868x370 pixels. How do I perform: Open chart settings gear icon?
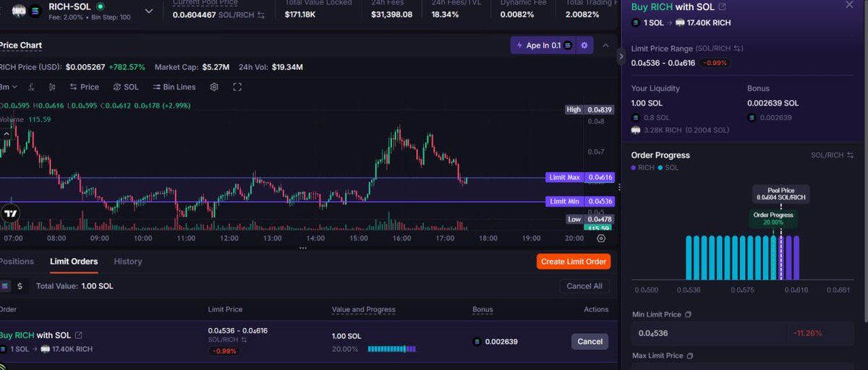[214, 87]
